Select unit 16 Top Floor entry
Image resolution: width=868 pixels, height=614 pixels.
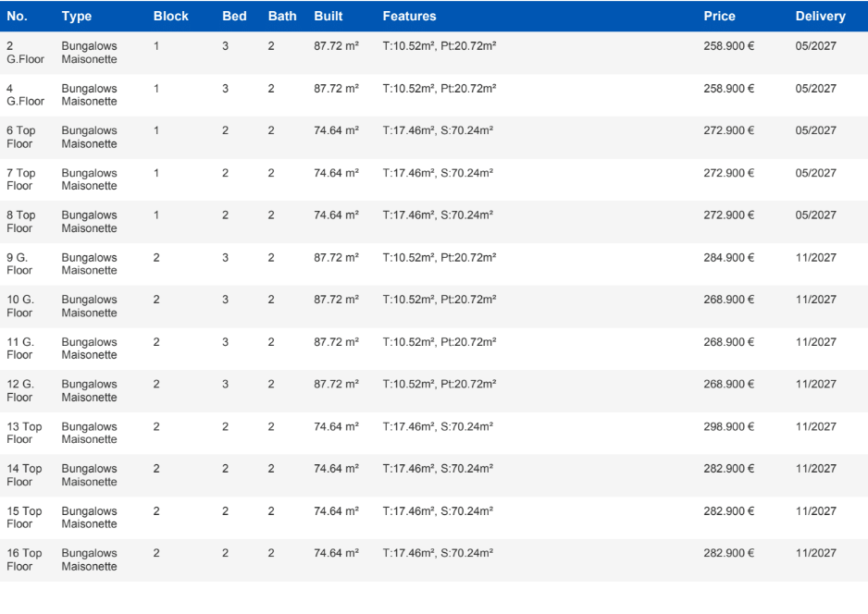tap(24, 559)
